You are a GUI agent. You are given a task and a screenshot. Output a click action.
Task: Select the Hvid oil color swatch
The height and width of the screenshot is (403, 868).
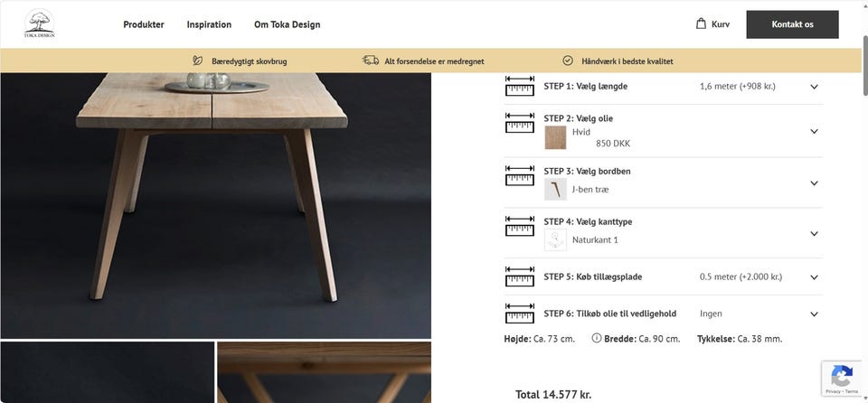click(x=555, y=138)
